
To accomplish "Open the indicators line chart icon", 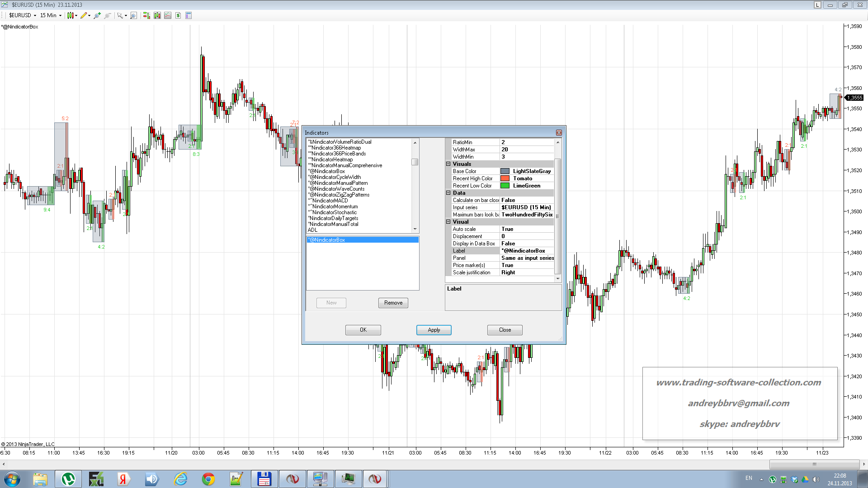I will (168, 15).
